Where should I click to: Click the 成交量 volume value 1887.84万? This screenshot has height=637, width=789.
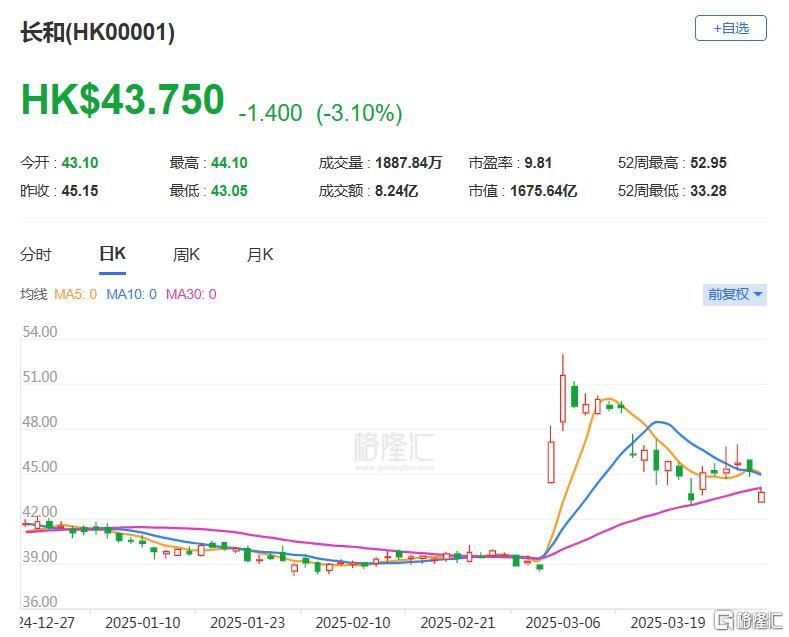click(x=409, y=163)
